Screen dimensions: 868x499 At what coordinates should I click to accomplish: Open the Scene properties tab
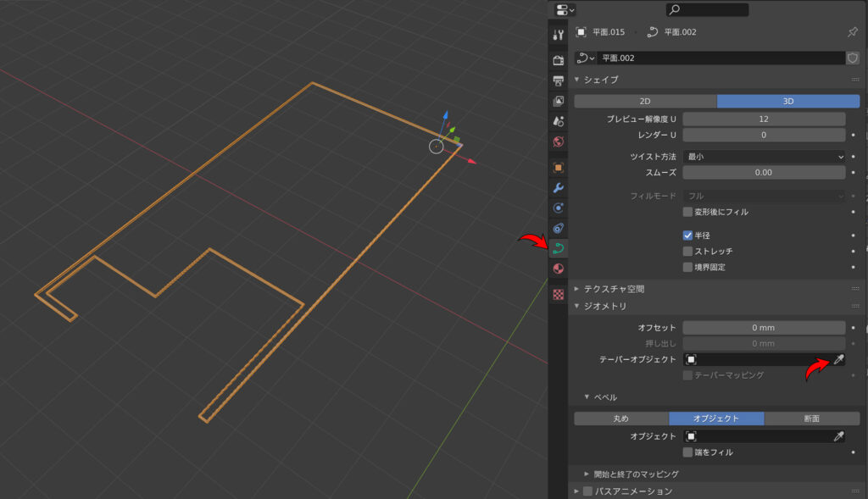[x=558, y=121]
